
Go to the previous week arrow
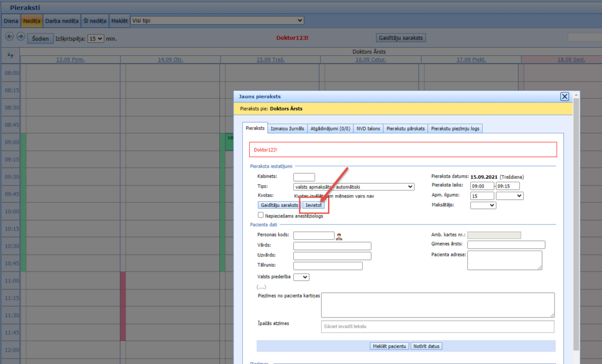9,37
